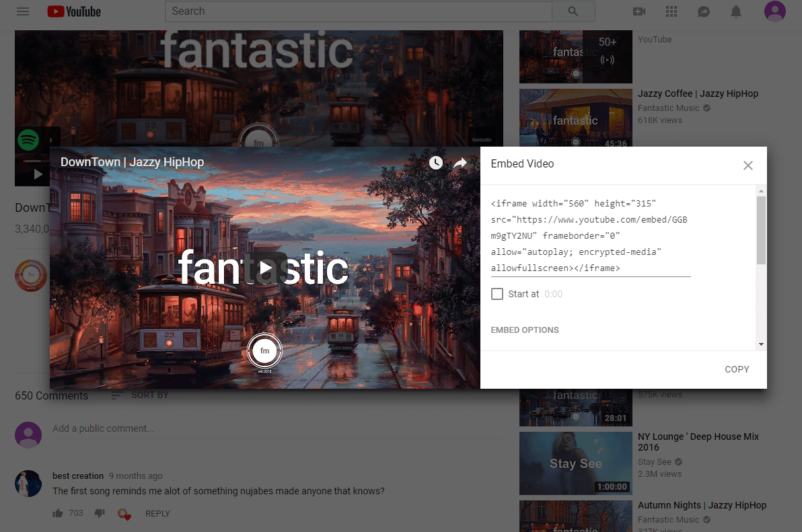This screenshot has width=802, height=532.
Task: Open the create video camera icon
Action: (639, 11)
